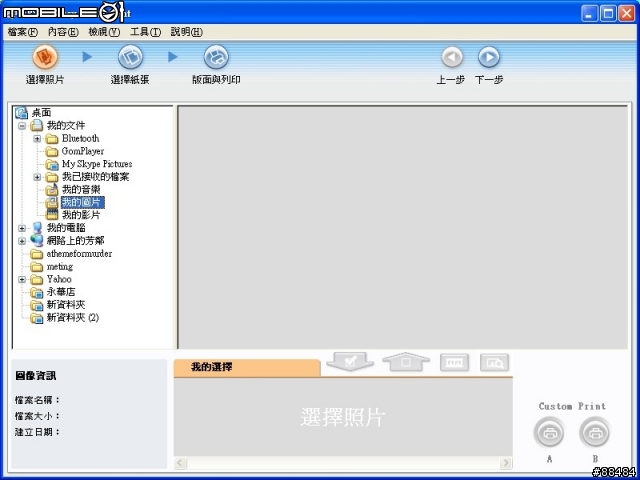This screenshot has width=640, height=480.
Task: Click the magnifier preview icon beside 我的選擇
Action: [x=494, y=362]
